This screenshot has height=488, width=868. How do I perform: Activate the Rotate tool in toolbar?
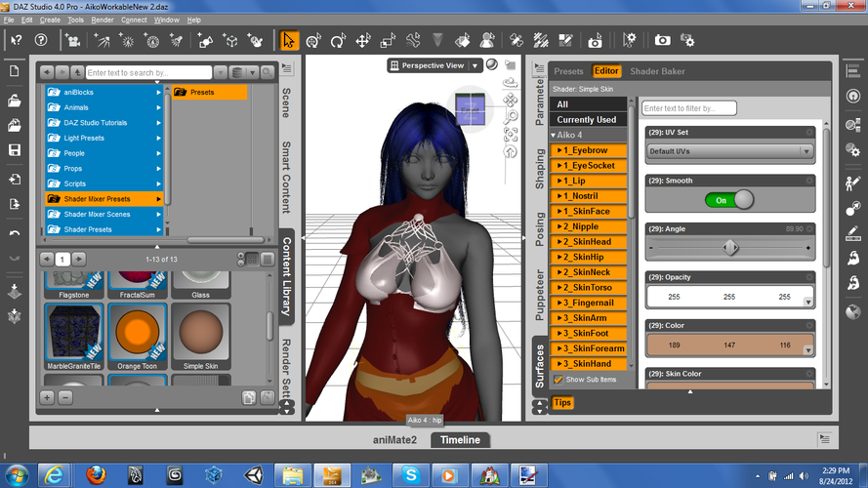coord(338,40)
